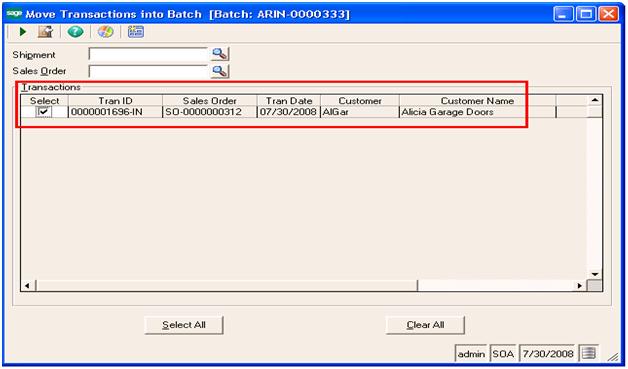
Task: Minimize the Move Transactions window
Action: point(564,14)
